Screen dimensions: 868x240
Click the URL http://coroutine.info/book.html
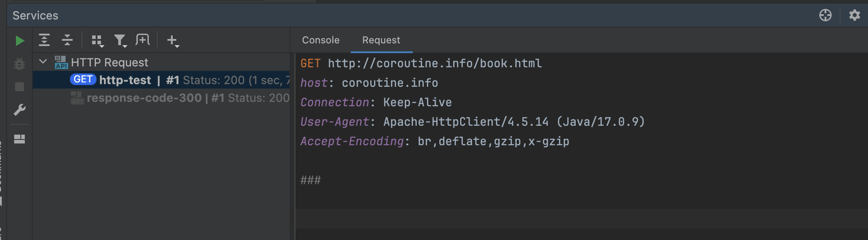coord(435,63)
